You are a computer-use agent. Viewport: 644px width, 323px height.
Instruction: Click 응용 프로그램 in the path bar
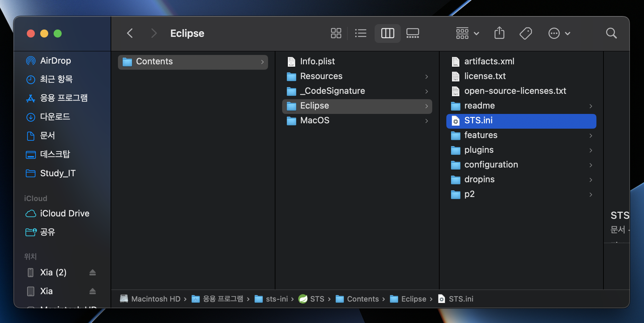[x=217, y=299]
